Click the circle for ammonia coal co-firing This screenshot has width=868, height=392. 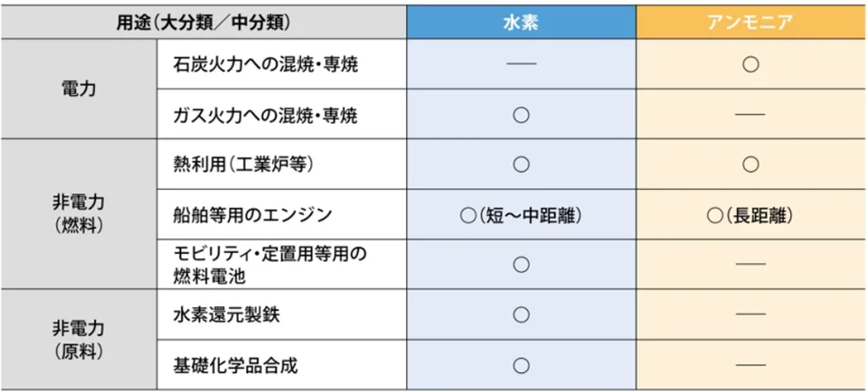pos(750,65)
